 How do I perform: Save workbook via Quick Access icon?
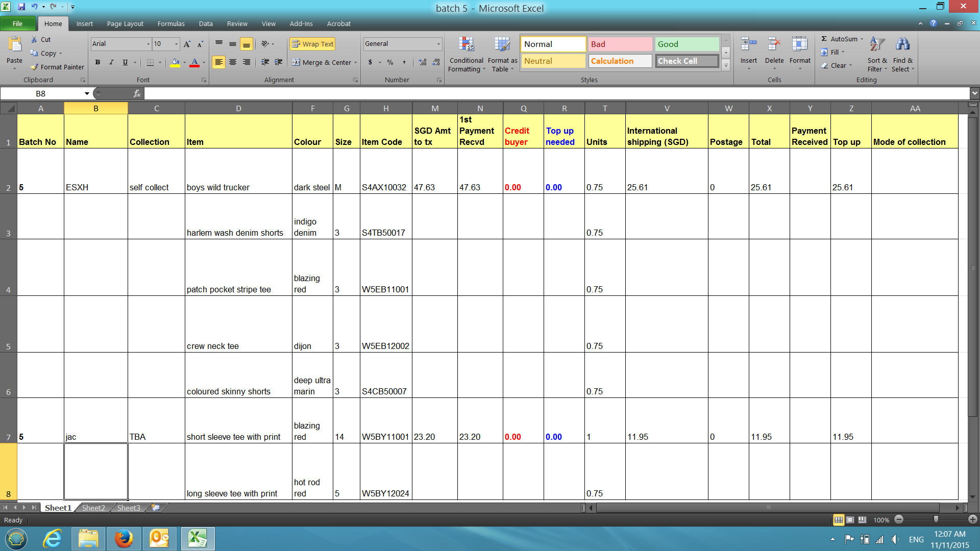pyautogui.click(x=21, y=7)
